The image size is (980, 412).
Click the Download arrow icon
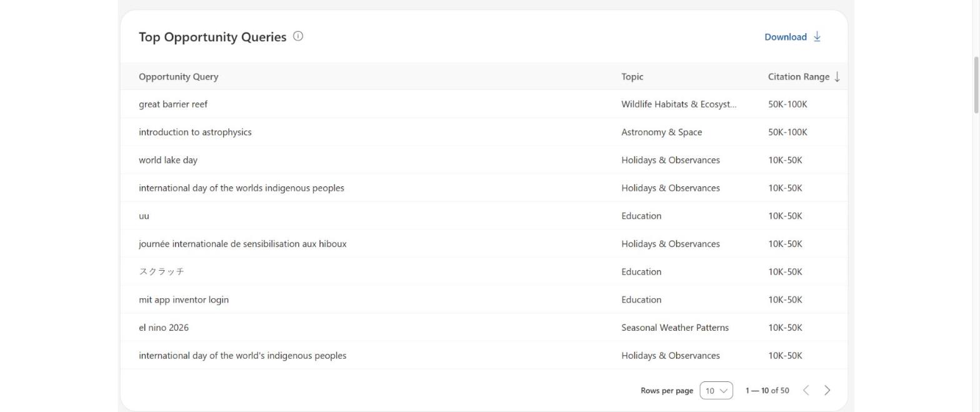817,36
